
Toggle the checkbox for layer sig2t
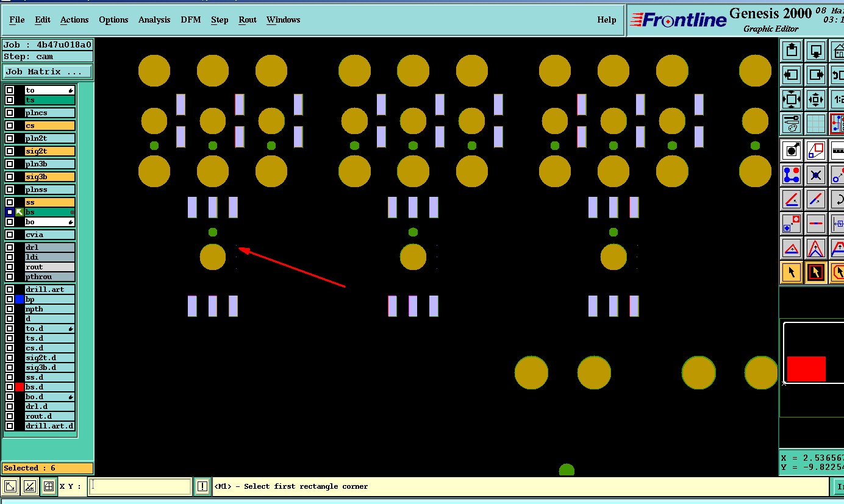(x=10, y=151)
